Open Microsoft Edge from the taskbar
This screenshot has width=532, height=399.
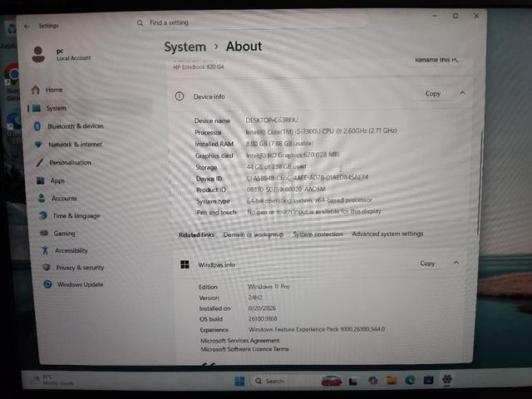pyautogui.click(x=410, y=380)
